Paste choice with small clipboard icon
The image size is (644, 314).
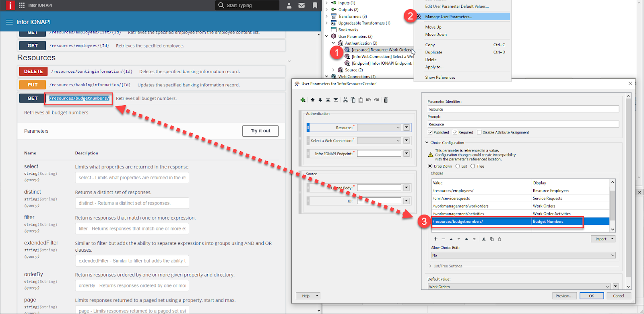tap(500, 239)
